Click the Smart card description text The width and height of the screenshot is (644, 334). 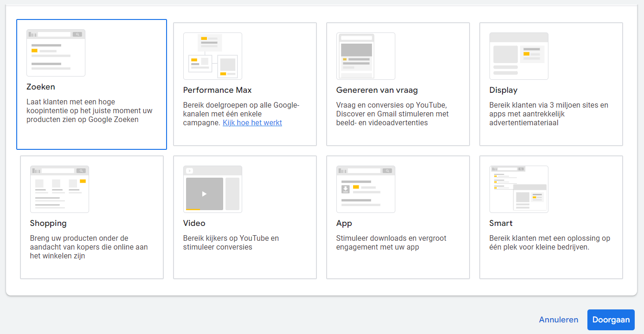point(549,243)
